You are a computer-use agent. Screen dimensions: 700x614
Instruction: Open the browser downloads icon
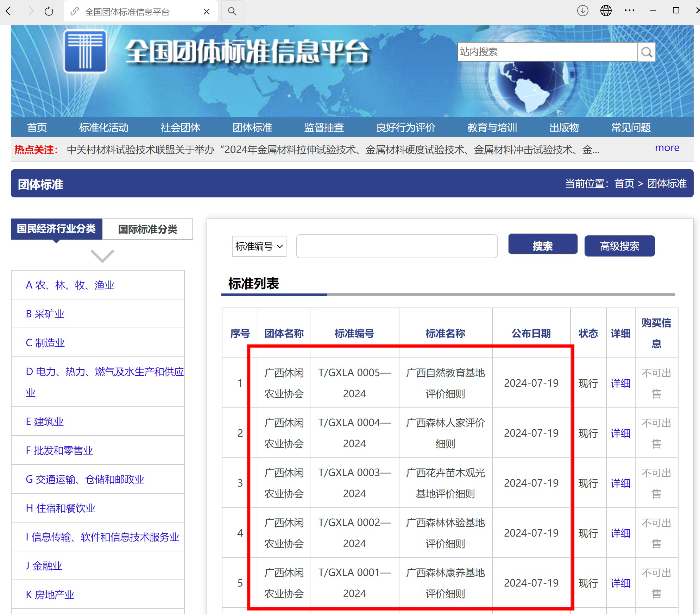[583, 11]
